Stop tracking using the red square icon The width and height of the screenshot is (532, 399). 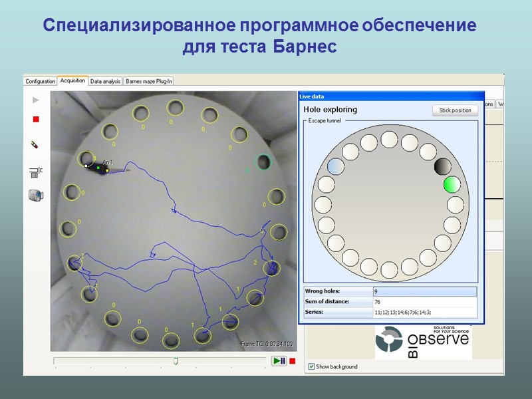[35, 118]
